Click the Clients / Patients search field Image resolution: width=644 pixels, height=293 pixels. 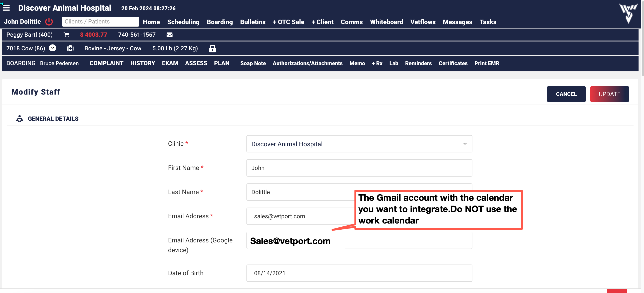pyautogui.click(x=100, y=21)
